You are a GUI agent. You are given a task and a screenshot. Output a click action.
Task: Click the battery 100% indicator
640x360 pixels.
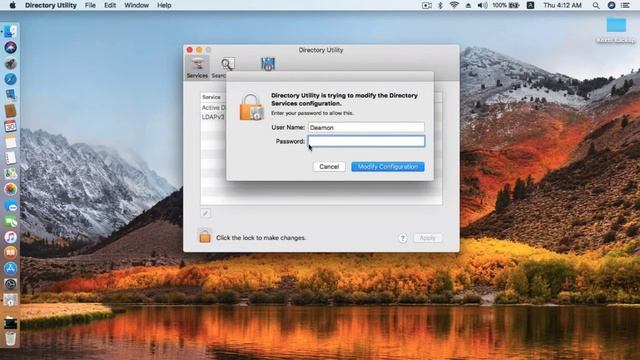point(506,5)
